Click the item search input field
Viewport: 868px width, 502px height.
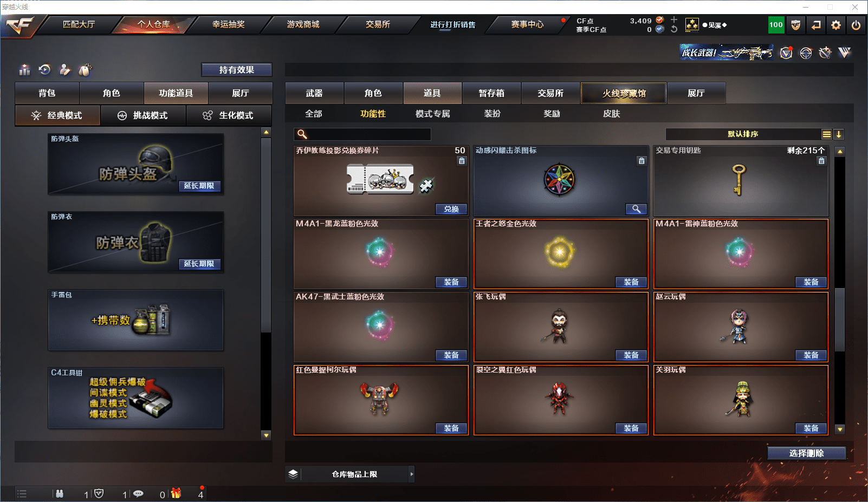(x=362, y=134)
